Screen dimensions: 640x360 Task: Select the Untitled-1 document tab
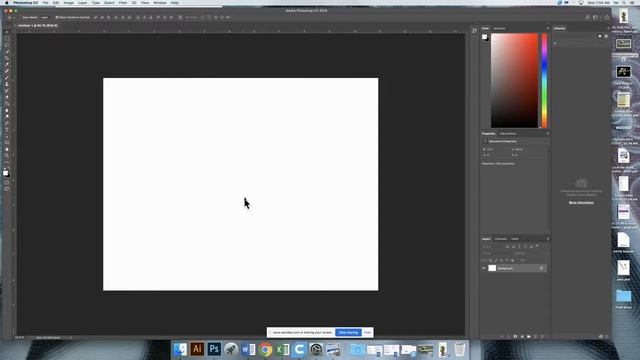click(x=38, y=25)
